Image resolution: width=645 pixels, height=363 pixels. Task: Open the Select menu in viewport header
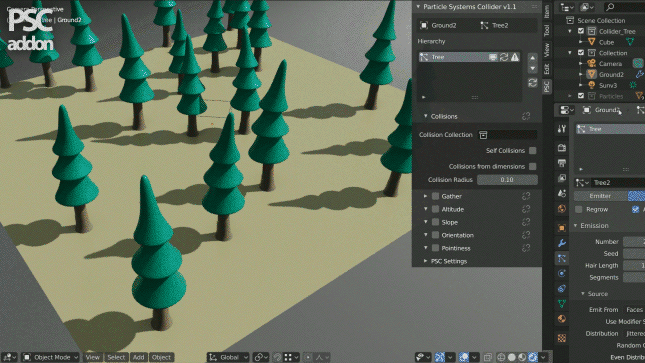(116, 357)
